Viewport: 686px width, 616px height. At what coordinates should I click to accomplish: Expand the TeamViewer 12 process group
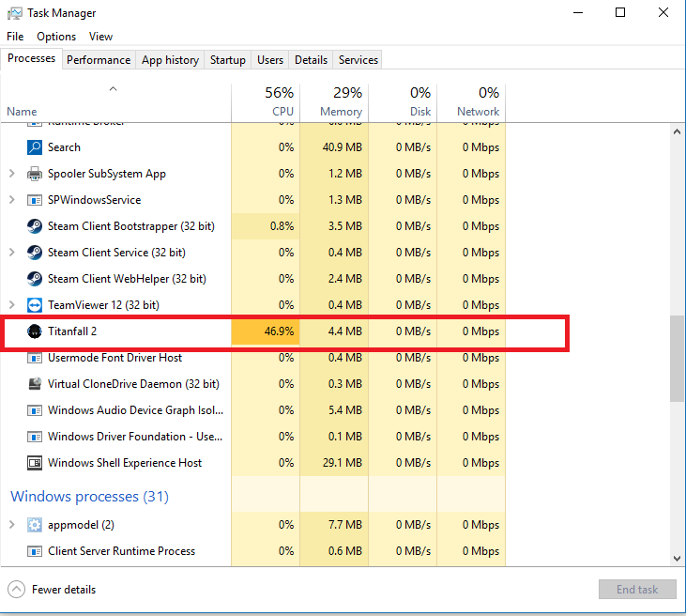pyautogui.click(x=11, y=305)
